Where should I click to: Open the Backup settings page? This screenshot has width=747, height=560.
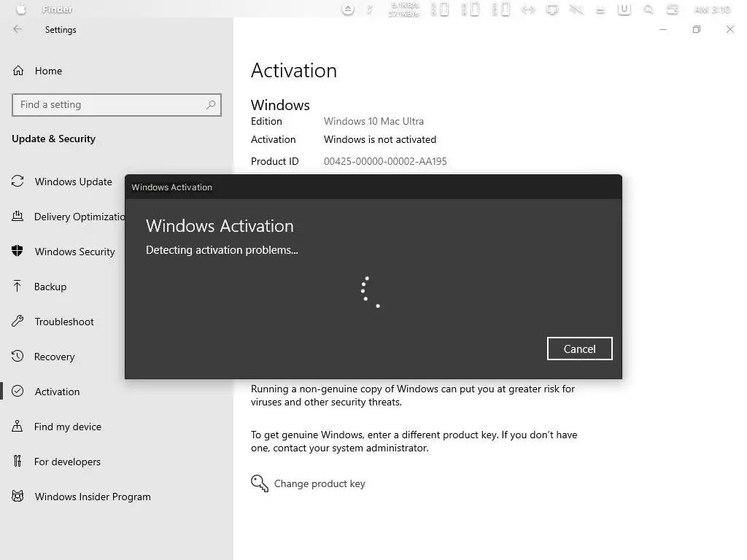50,287
